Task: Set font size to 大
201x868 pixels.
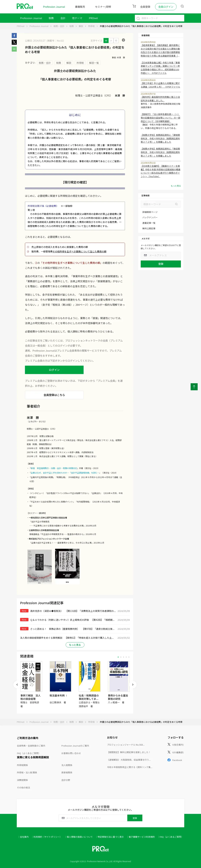Action: [111, 40]
